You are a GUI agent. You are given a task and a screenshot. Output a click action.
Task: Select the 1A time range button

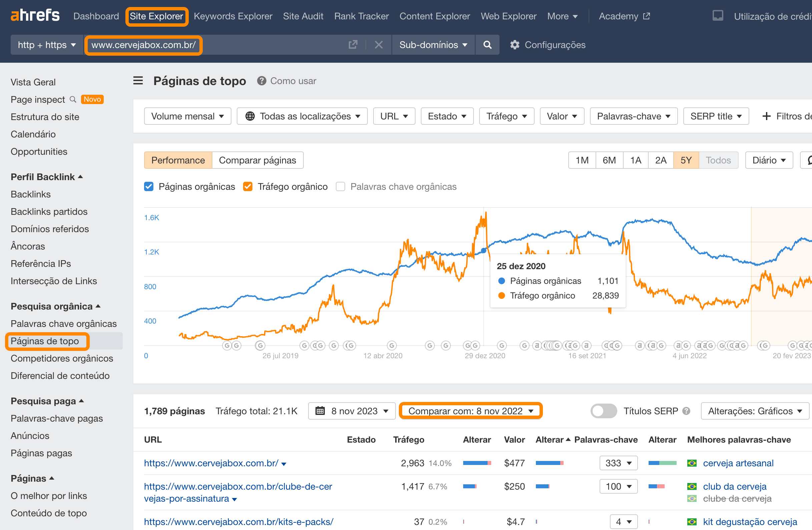click(635, 160)
